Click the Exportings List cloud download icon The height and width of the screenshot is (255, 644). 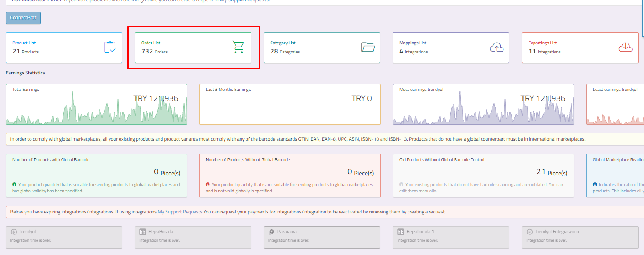(x=625, y=47)
